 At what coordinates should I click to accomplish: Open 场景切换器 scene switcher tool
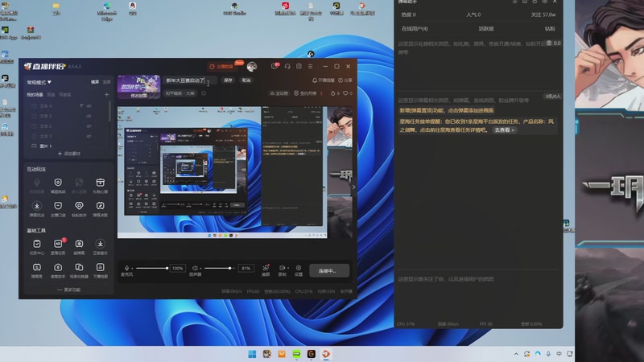click(x=79, y=270)
